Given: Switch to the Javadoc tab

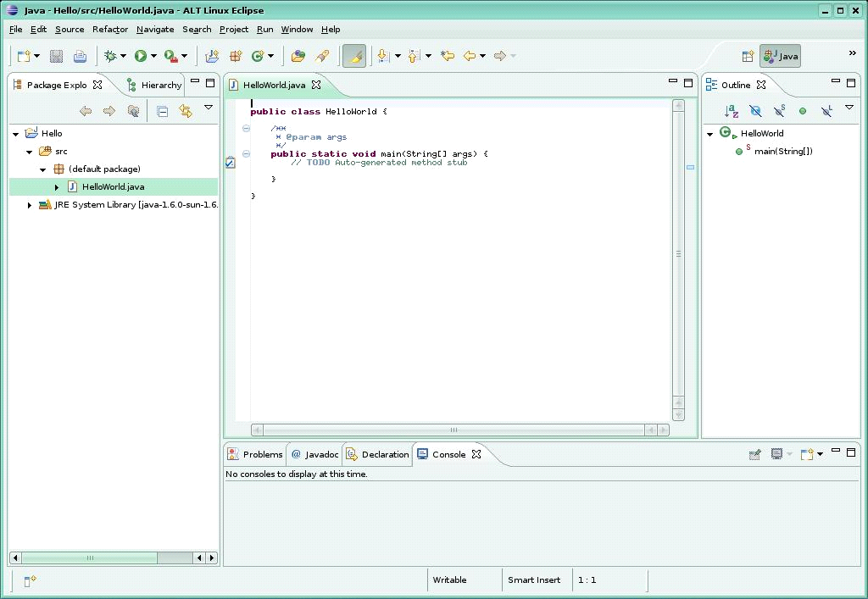Looking at the screenshot, I should pos(315,454).
